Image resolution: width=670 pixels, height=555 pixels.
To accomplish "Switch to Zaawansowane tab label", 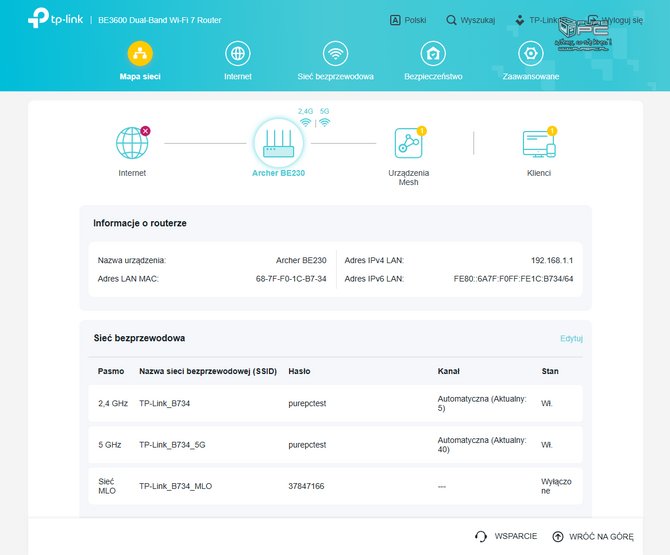I will click(531, 76).
